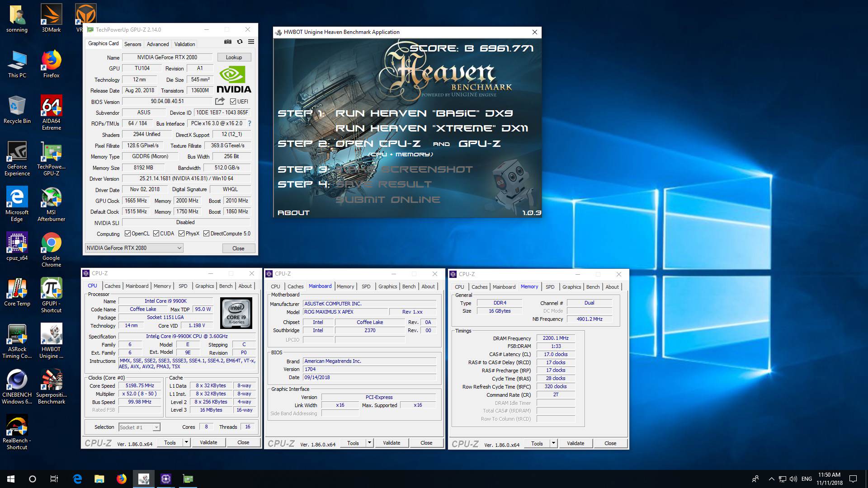The image size is (868, 488).
Task: Open HWBOT Unigine desktop shortcut
Action: tap(51, 341)
